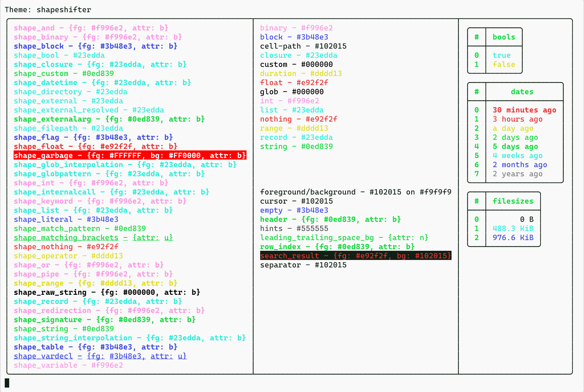Click the 'duration - #dddd13' line
584x392 pixels.
(x=301, y=73)
